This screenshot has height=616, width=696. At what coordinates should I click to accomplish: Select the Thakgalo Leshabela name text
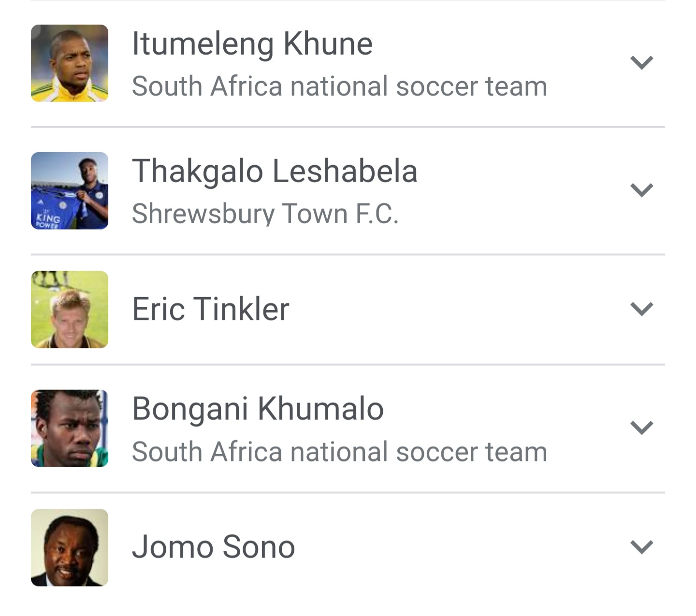[x=274, y=171]
